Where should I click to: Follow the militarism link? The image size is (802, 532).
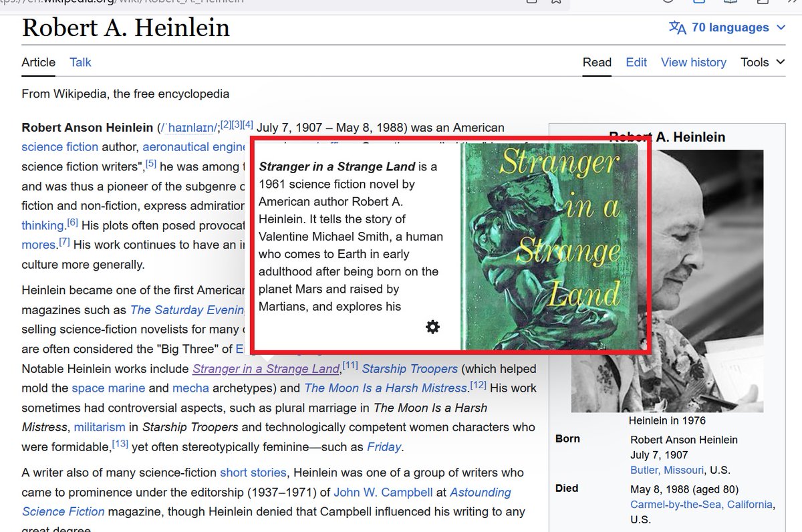point(99,426)
